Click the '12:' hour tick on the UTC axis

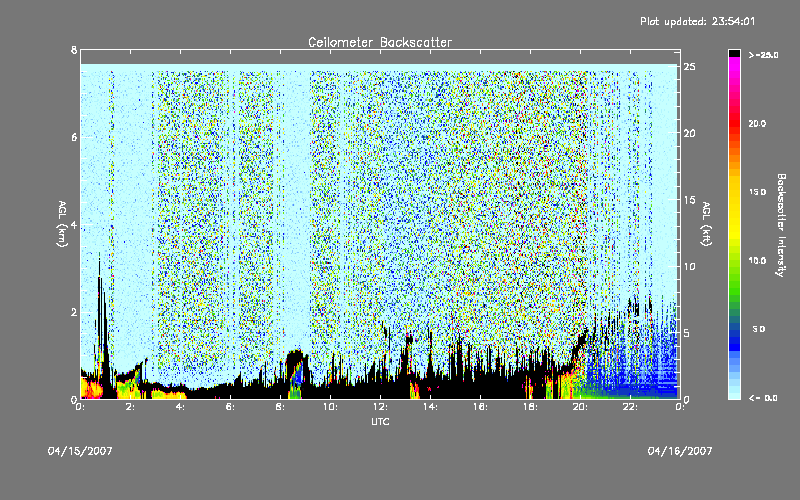[x=380, y=407]
